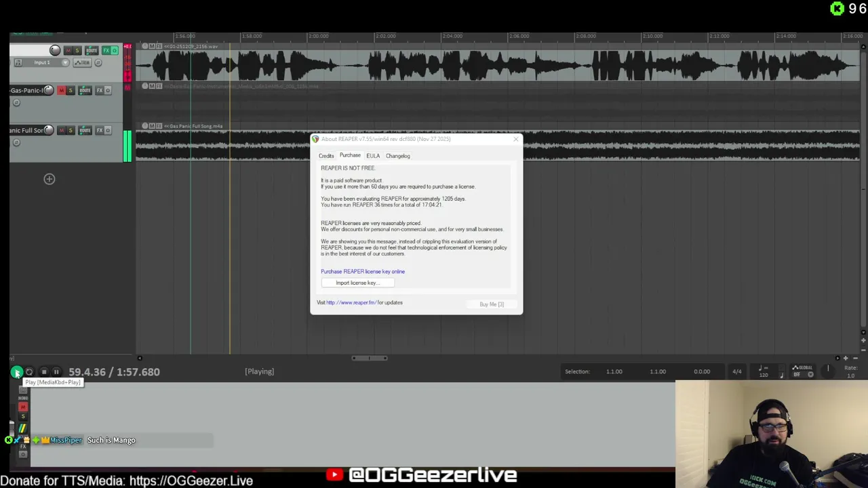Open Route for the Gas-Panic-I track

pyautogui.click(x=85, y=90)
